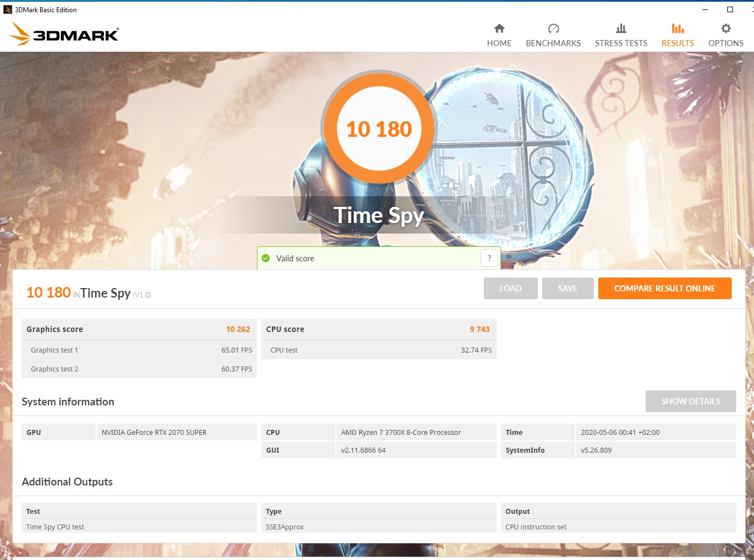This screenshot has width=754, height=560.
Task: Click the 10 180 score circle
Action: pos(379,128)
